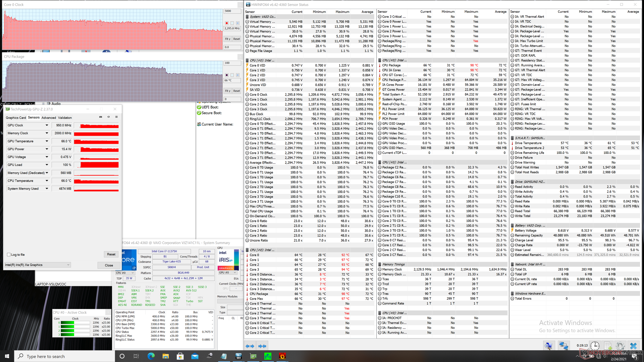
Task: Open GPU-Z hamburger menu icon
Action: click(116, 117)
